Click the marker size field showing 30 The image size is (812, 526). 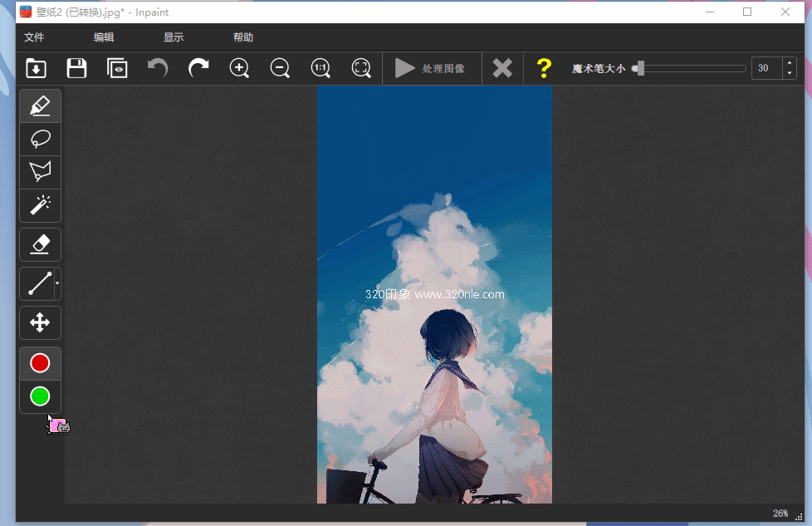[766, 68]
